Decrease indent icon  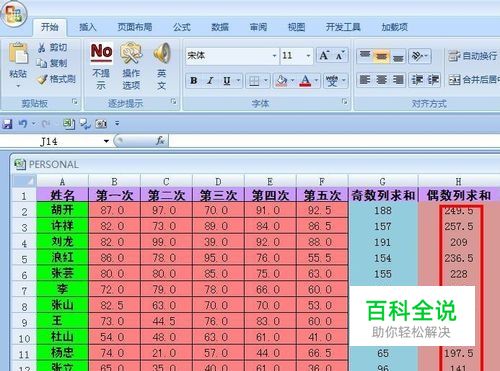pyautogui.click(x=417, y=80)
